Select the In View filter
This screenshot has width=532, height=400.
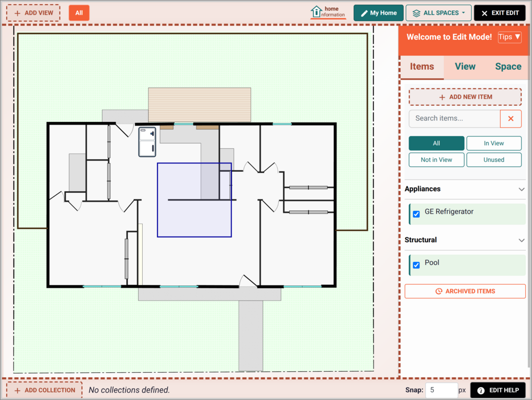[x=493, y=143]
